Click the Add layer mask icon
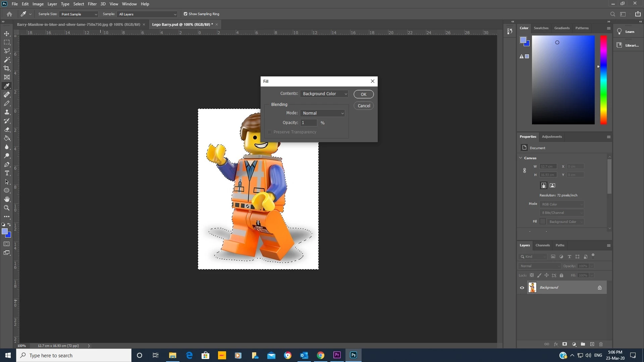This screenshot has height=362, width=644. 565,344
